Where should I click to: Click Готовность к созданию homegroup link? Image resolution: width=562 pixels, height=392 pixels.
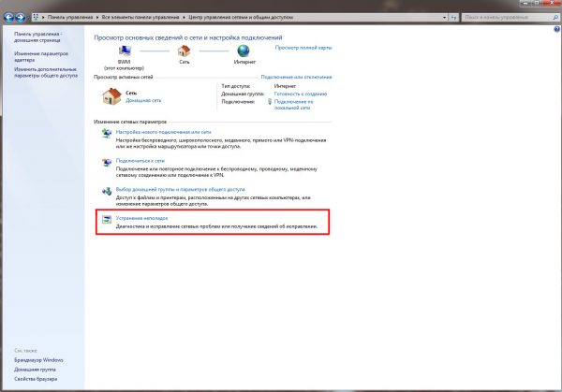(x=301, y=94)
